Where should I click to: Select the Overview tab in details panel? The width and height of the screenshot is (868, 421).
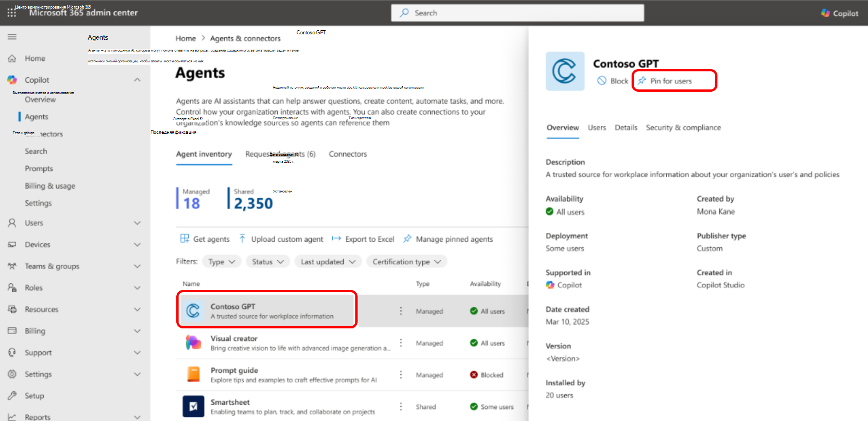click(563, 128)
